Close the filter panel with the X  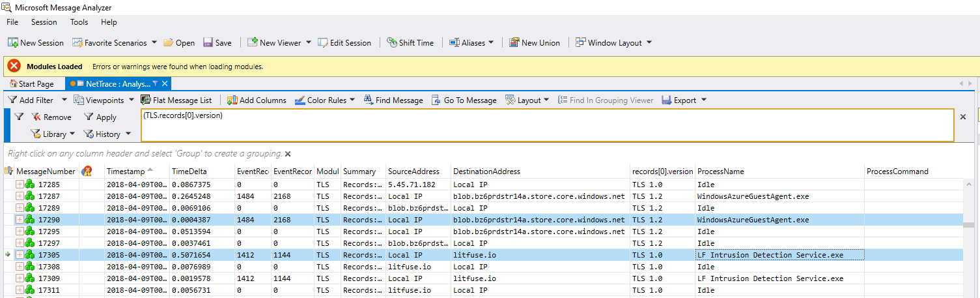tap(963, 116)
